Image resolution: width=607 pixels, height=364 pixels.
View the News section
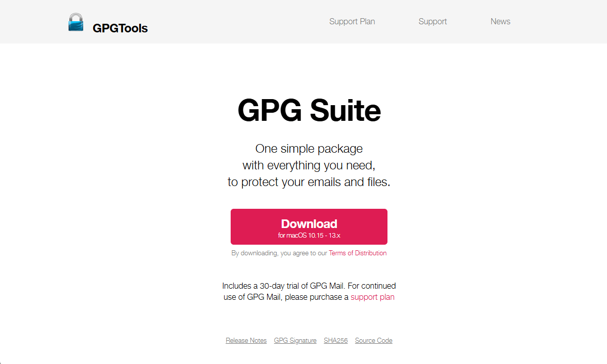(x=500, y=21)
